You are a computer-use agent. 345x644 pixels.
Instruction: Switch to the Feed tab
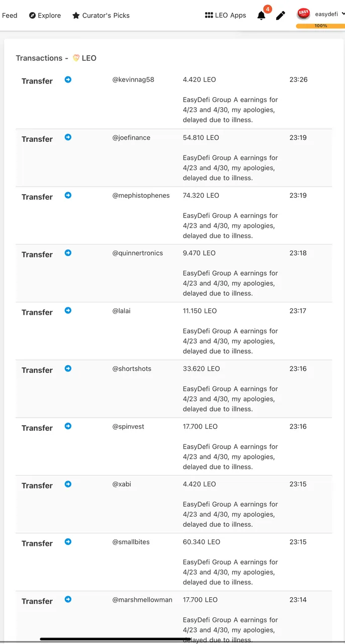click(10, 16)
